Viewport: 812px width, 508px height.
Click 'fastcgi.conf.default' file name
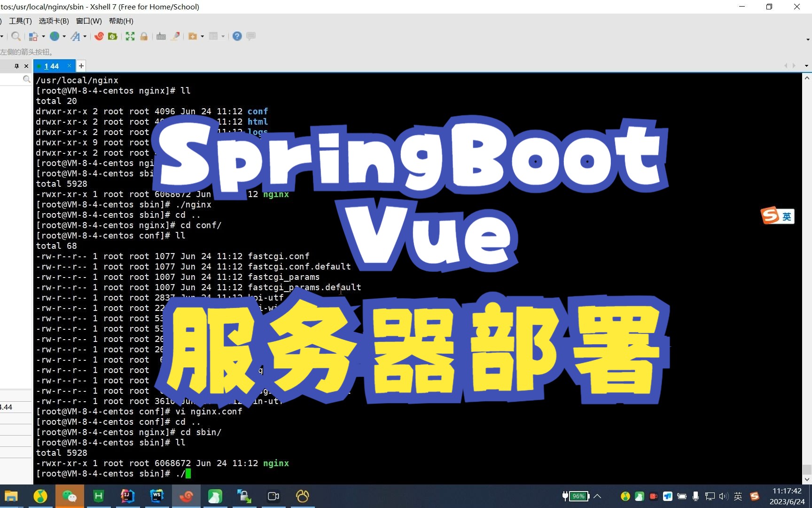click(x=299, y=267)
